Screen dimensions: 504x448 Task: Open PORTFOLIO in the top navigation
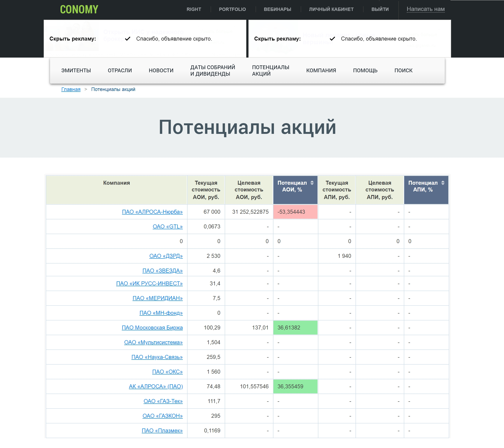232,9
